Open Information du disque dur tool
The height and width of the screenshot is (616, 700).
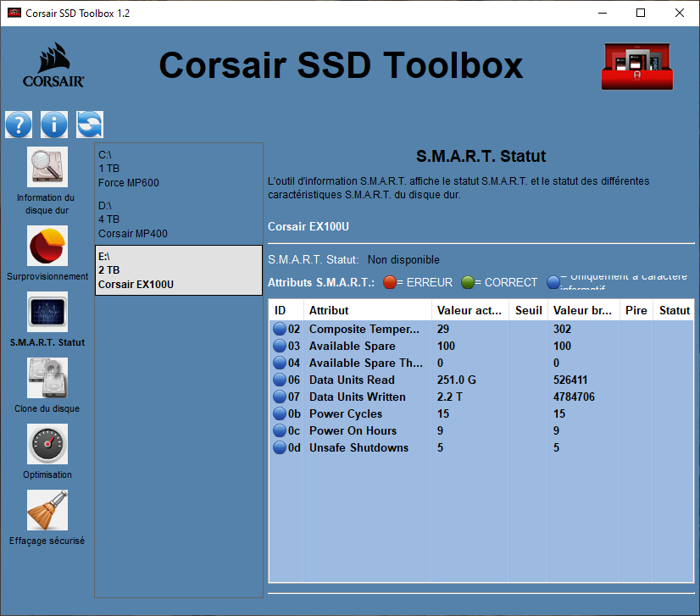(47, 167)
